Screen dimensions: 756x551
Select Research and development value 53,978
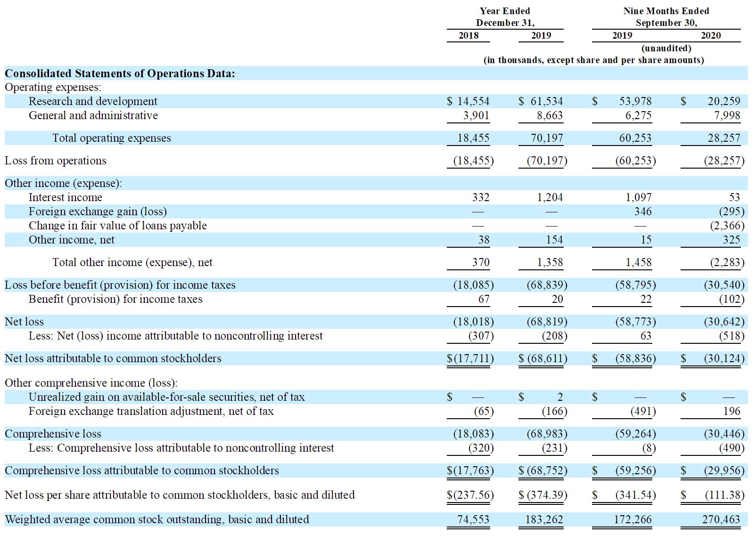tap(635, 101)
